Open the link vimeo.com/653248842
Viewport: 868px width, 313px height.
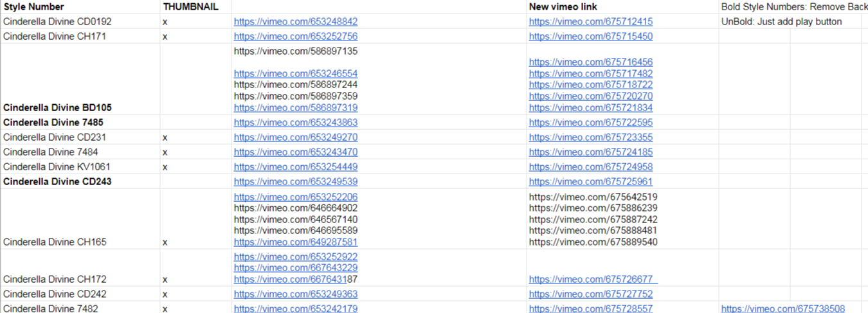(x=296, y=22)
